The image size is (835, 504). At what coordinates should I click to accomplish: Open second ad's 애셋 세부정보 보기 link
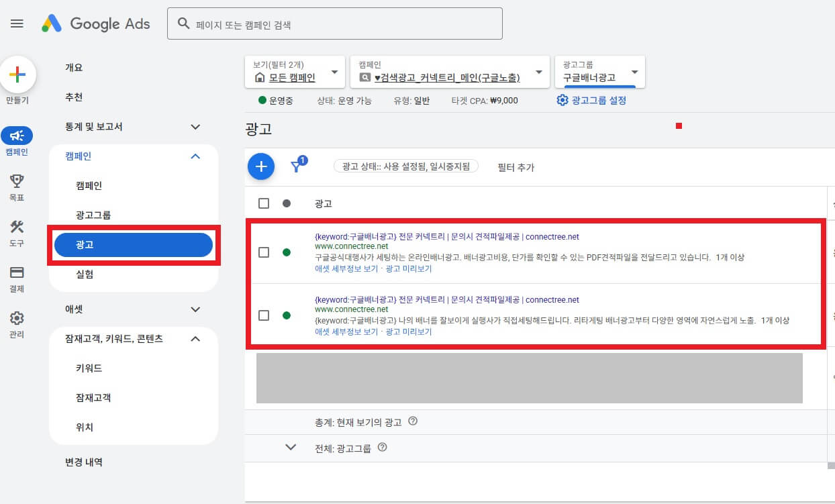[x=346, y=332]
